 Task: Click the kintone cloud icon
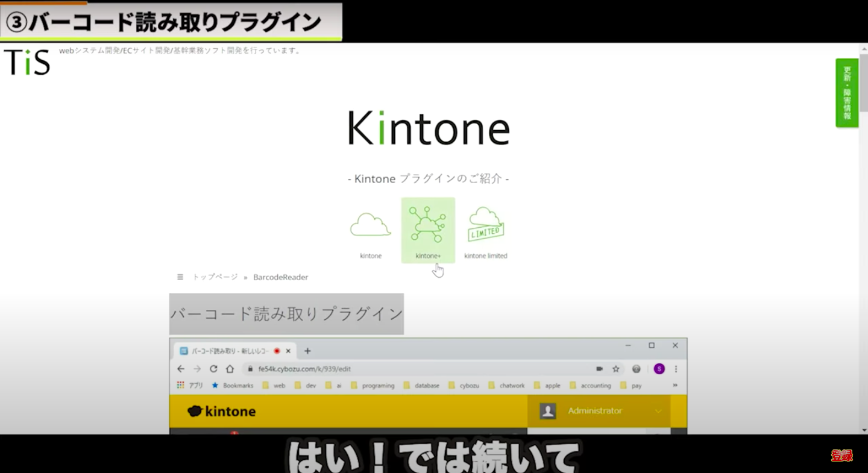[371, 226]
